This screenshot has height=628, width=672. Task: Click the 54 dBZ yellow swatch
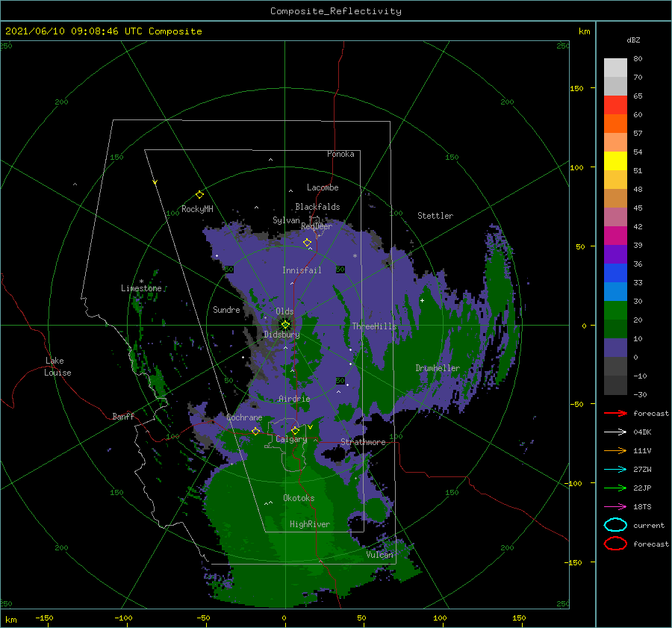pos(615,161)
